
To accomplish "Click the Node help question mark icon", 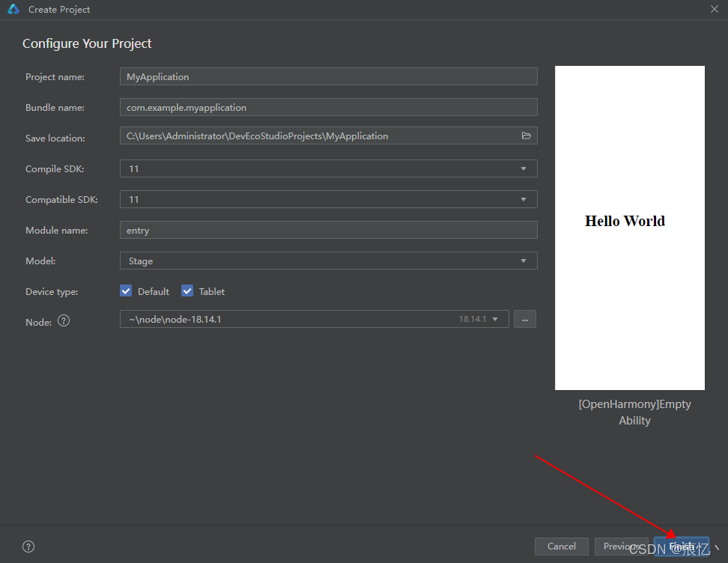I will point(63,320).
